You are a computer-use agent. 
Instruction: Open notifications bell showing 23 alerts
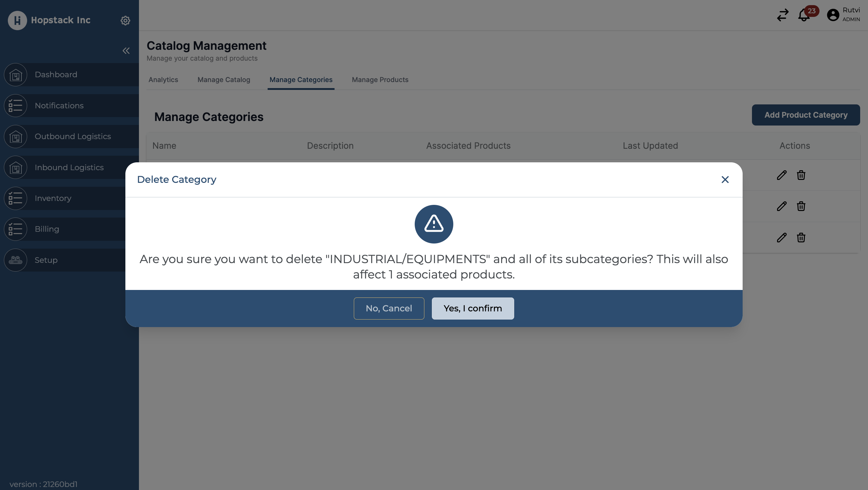804,15
